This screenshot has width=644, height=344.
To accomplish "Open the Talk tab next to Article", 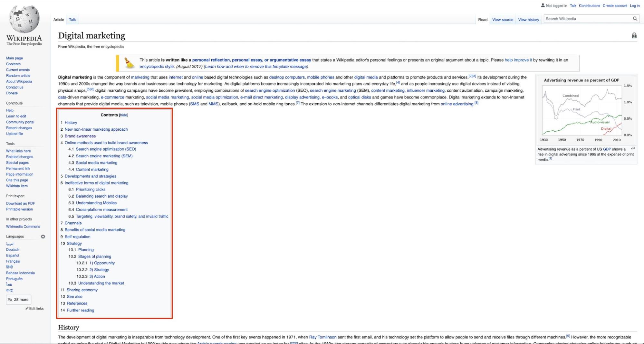I will (72, 20).
